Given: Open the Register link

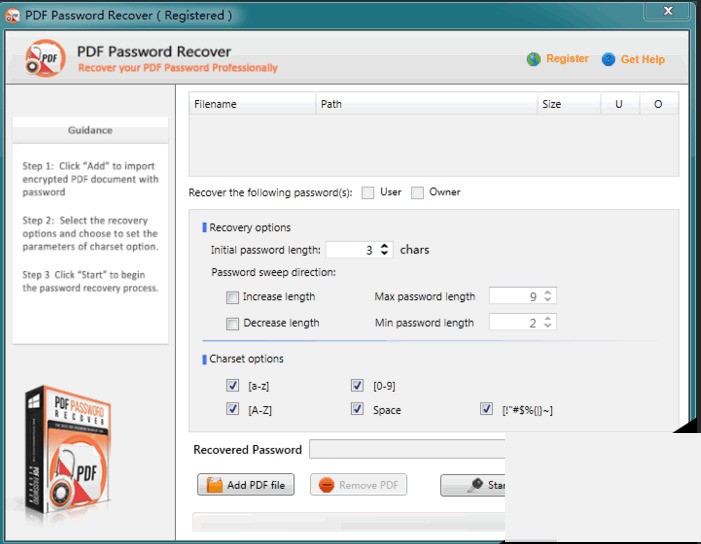Looking at the screenshot, I should pos(567,59).
